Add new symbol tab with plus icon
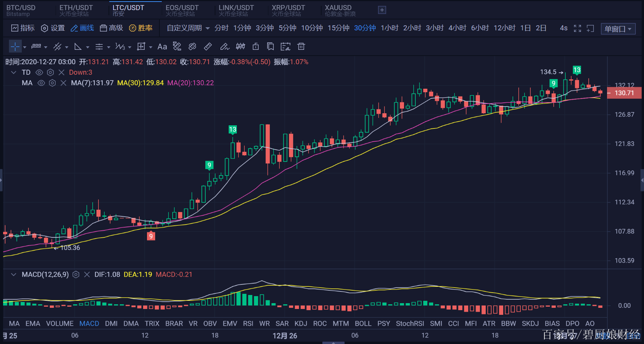 click(x=382, y=10)
